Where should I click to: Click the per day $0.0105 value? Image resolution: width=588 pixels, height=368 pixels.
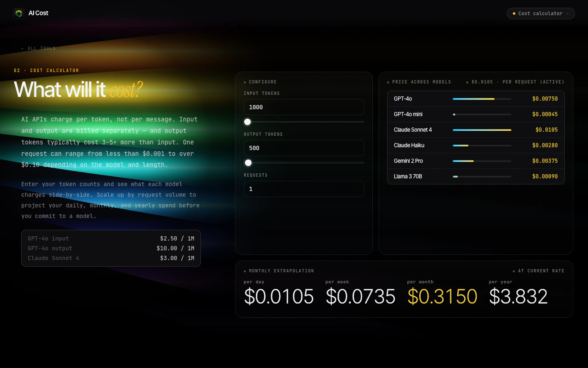point(279,297)
